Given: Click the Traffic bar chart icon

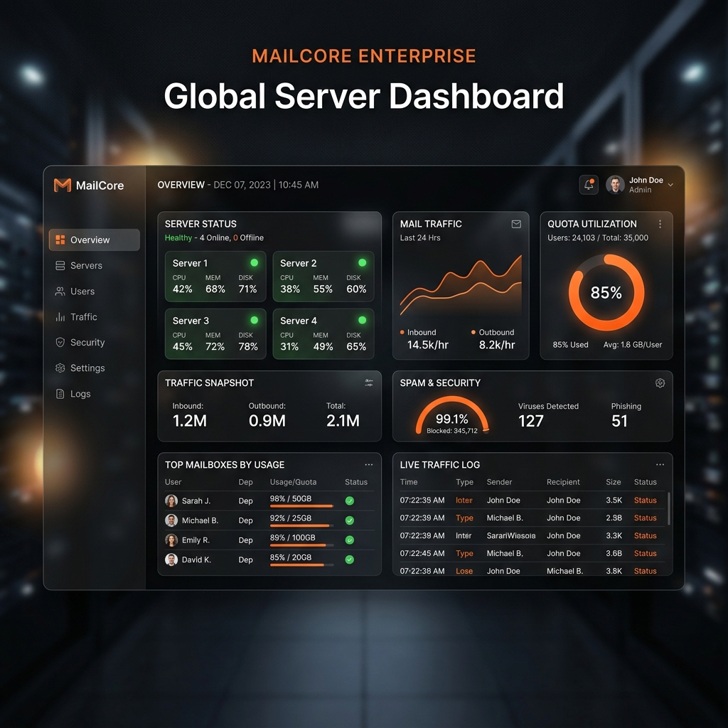Looking at the screenshot, I should click(60, 316).
